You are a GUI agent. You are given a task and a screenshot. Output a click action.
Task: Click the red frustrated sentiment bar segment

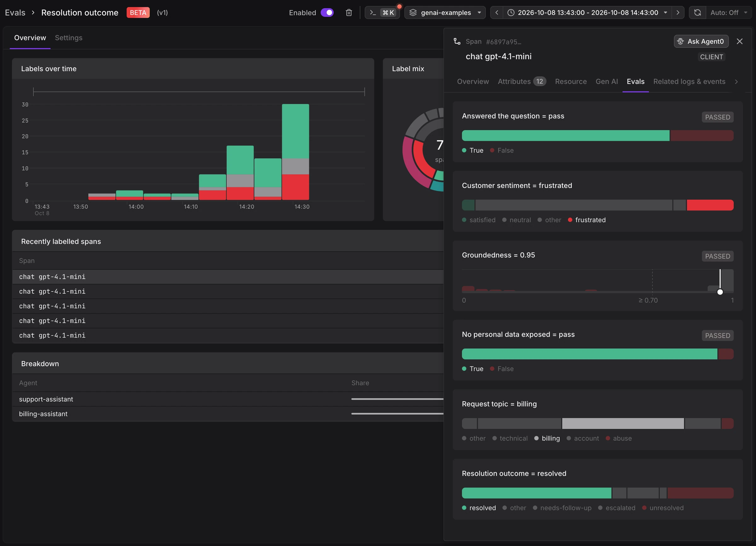coord(710,205)
